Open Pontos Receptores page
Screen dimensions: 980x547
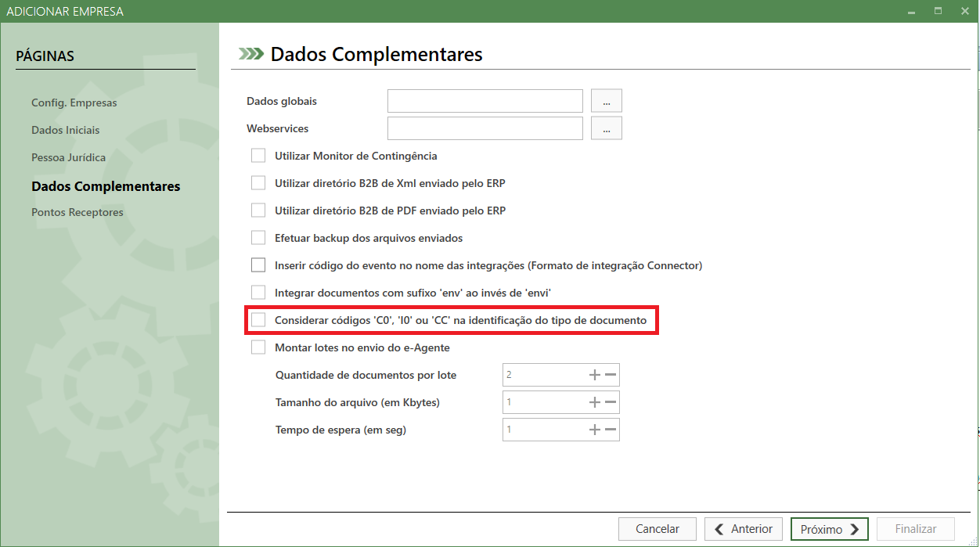[x=77, y=212]
